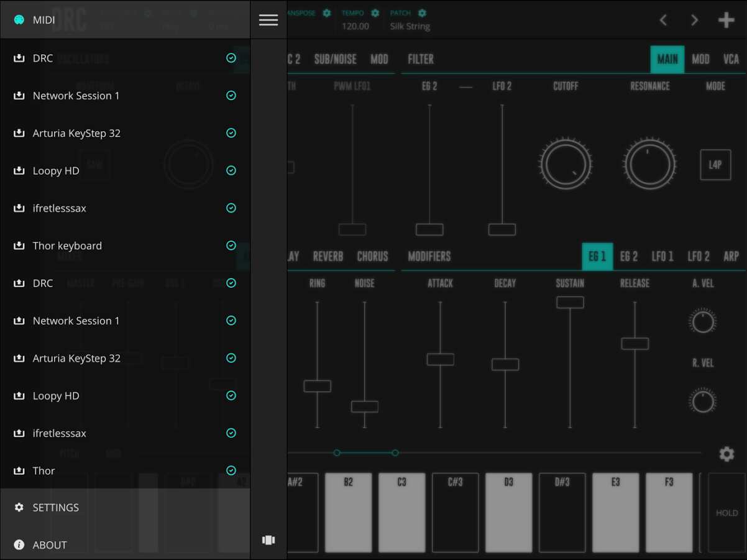
Task: Toggle the checkmark for Network Session 1 output
Action: 231,320
